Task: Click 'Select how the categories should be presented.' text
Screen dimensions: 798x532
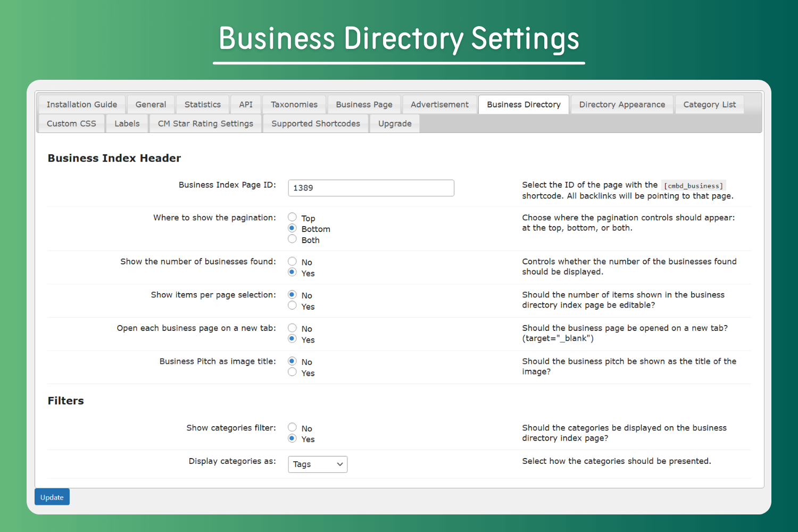Action: [x=617, y=461]
